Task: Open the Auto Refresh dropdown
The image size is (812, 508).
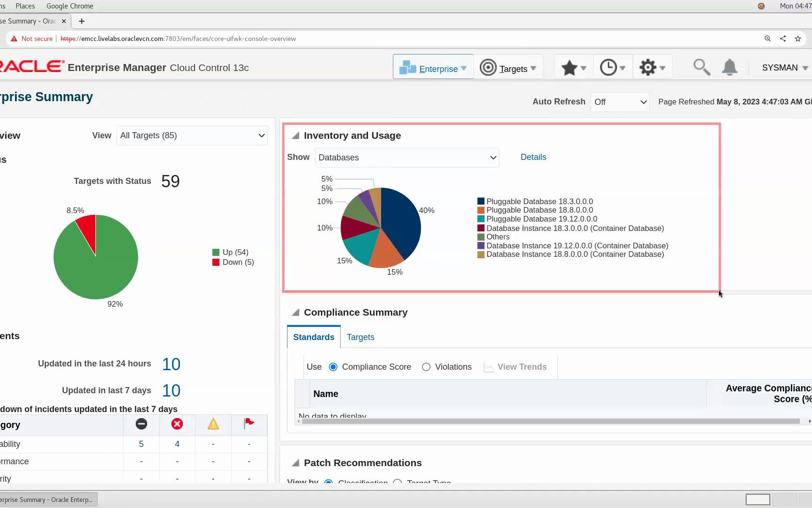Action: click(x=620, y=102)
